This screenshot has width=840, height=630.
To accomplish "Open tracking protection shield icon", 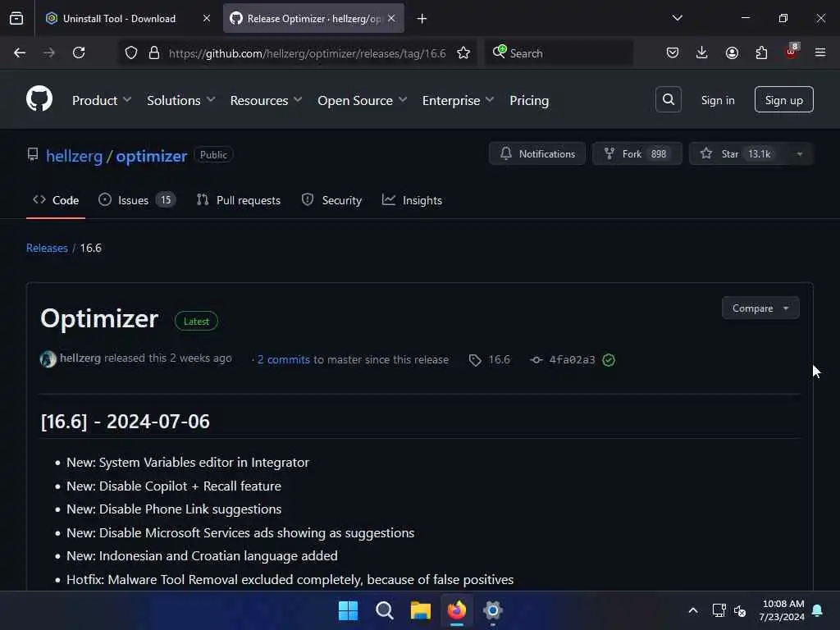I will tap(131, 53).
